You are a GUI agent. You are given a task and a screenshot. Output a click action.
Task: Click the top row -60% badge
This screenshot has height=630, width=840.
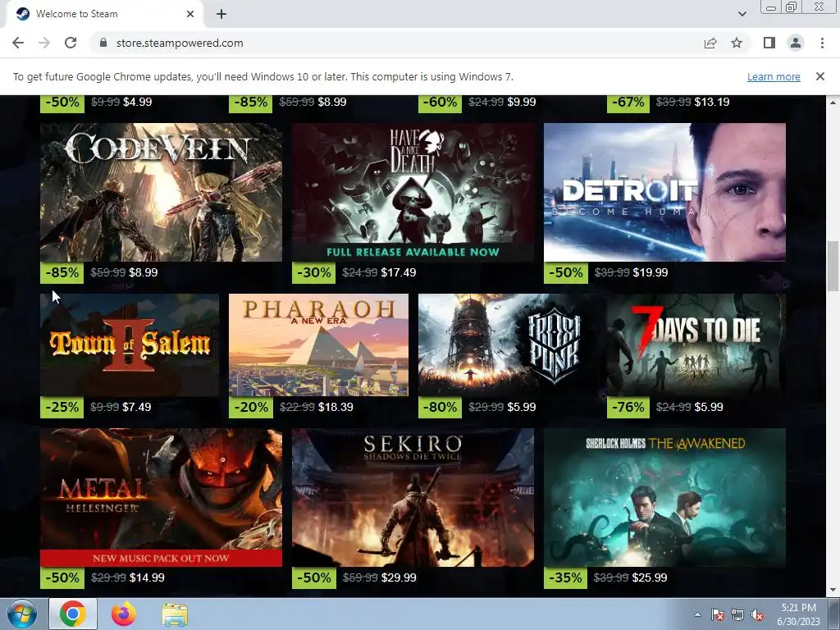440,103
